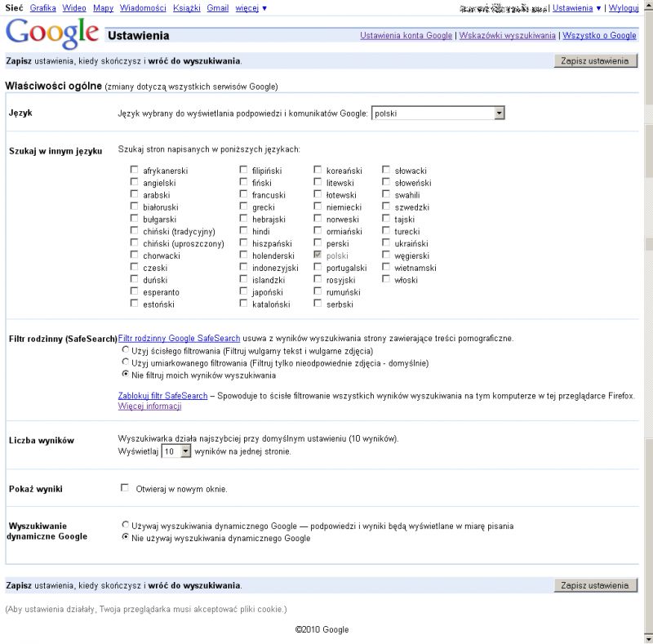This screenshot has width=653, height=644.
Task: Select 'Nie używaj wyszukiwania dynamicznego Google' radio
Action: pyautogui.click(x=125, y=536)
